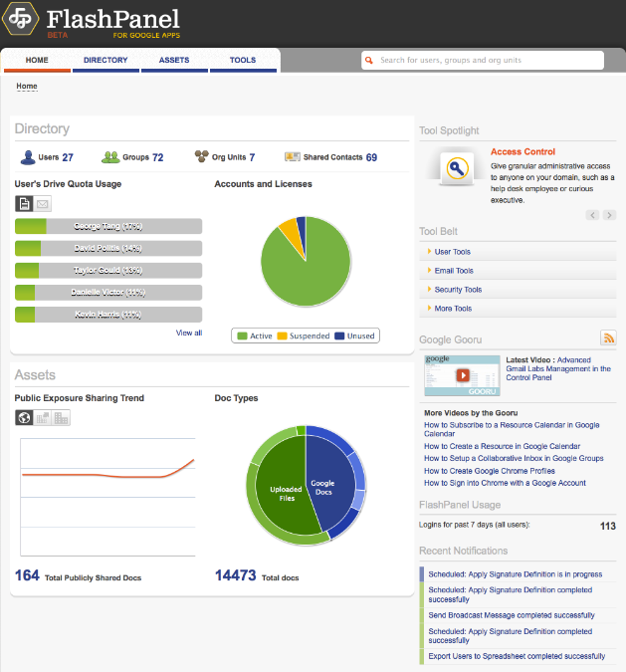Open the Google Gooru RSS feed
This screenshot has width=626, height=672.
click(608, 338)
